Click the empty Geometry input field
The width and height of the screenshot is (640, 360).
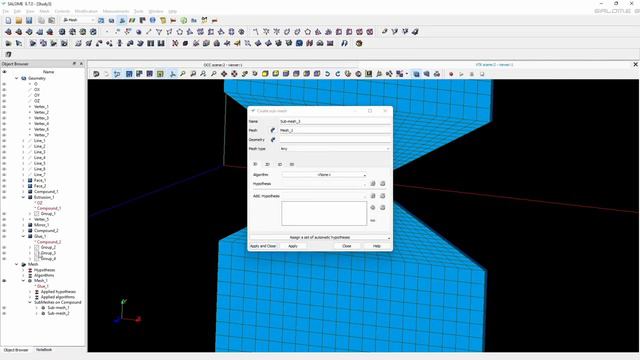click(x=335, y=140)
